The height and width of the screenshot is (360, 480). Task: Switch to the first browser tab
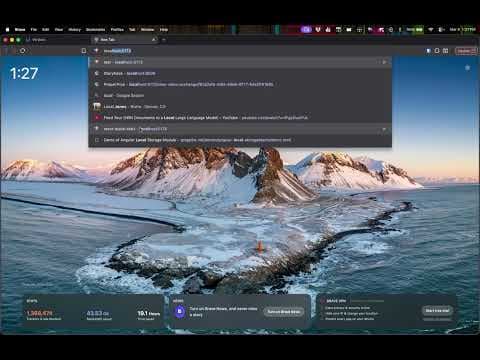click(57, 40)
